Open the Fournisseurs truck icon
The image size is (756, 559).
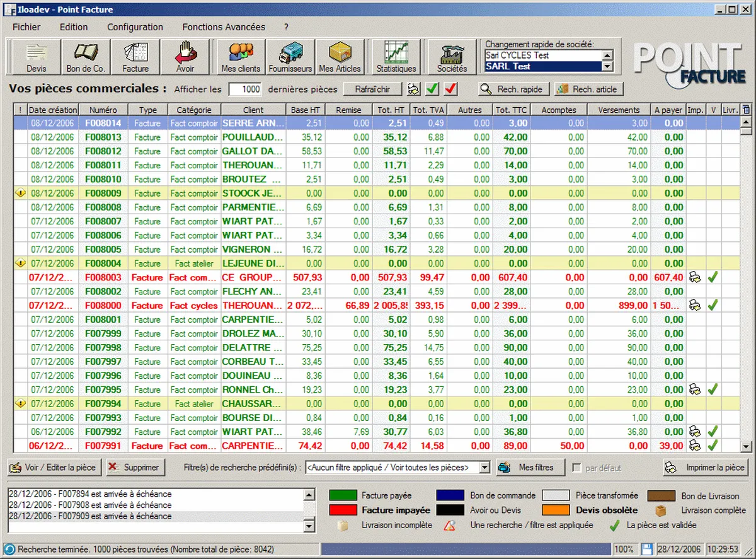pos(290,57)
